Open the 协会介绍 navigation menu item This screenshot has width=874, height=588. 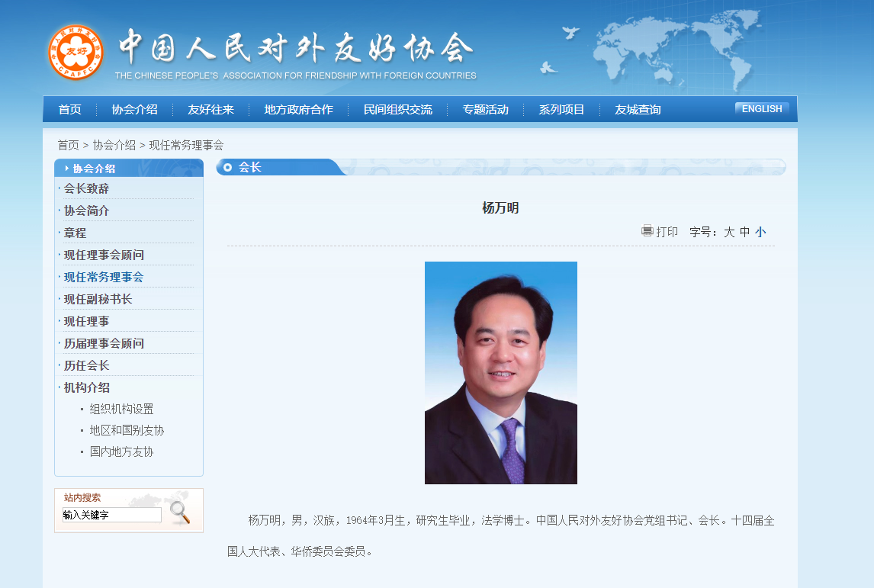tap(134, 110)
